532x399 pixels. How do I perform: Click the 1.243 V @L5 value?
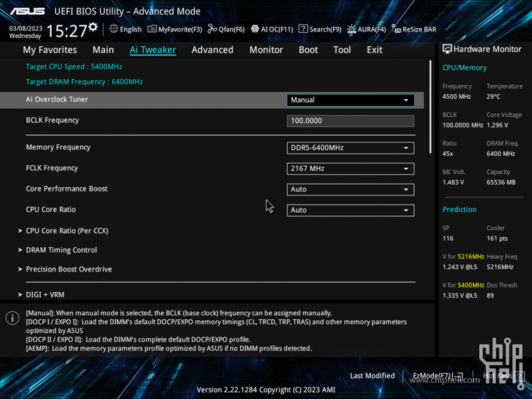tap(460, 267)
